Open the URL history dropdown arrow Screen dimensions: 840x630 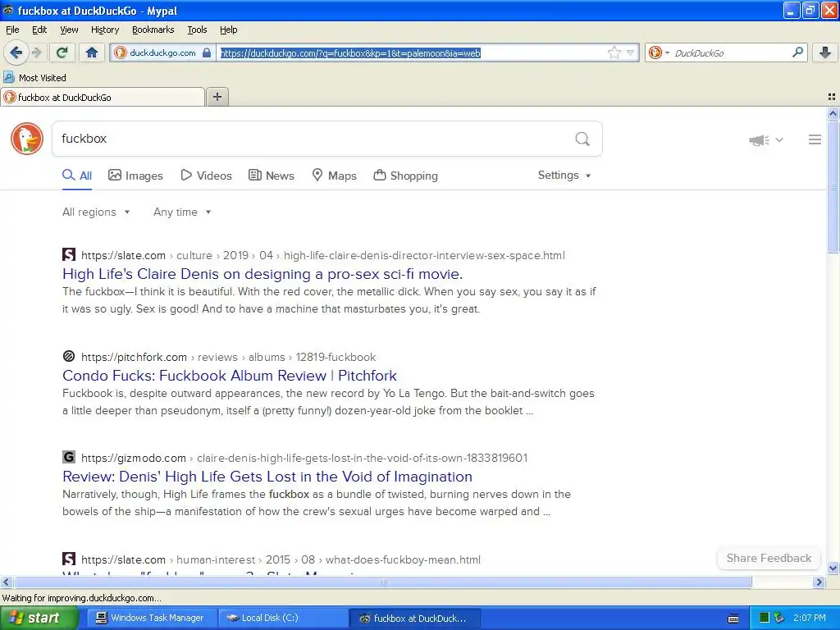click(x=631, y=52)
